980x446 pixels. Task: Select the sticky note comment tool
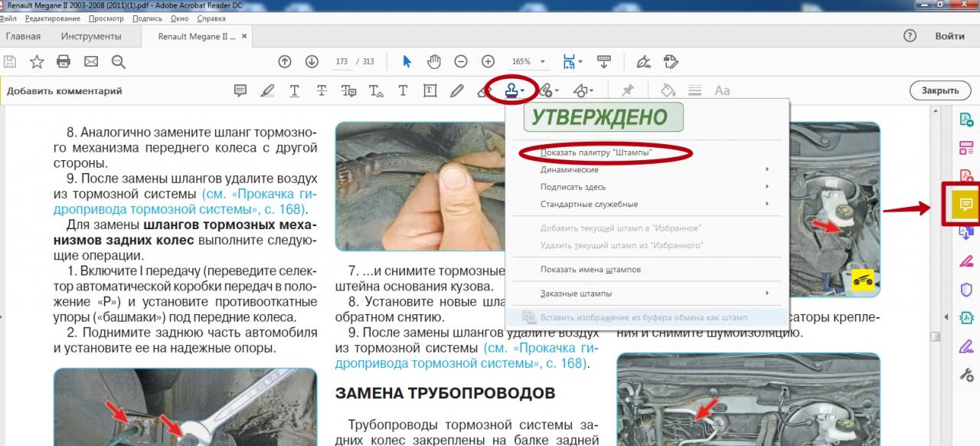tap(240, 90)
